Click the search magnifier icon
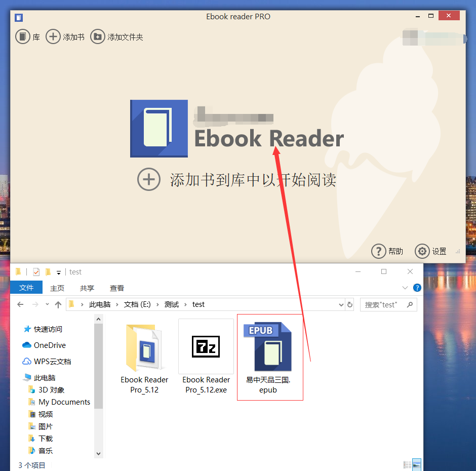Viewport: 476px width, 471px height. (x=410, y=304)
